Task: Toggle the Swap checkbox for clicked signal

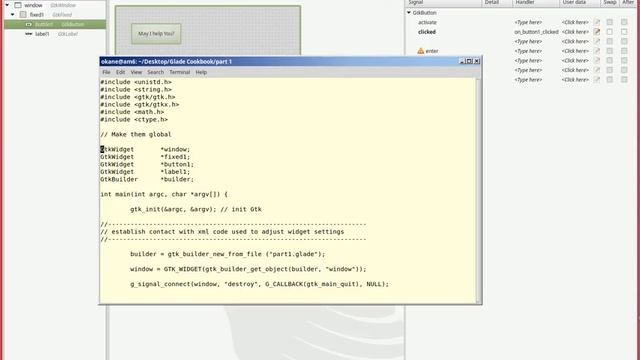Action: 609,32
